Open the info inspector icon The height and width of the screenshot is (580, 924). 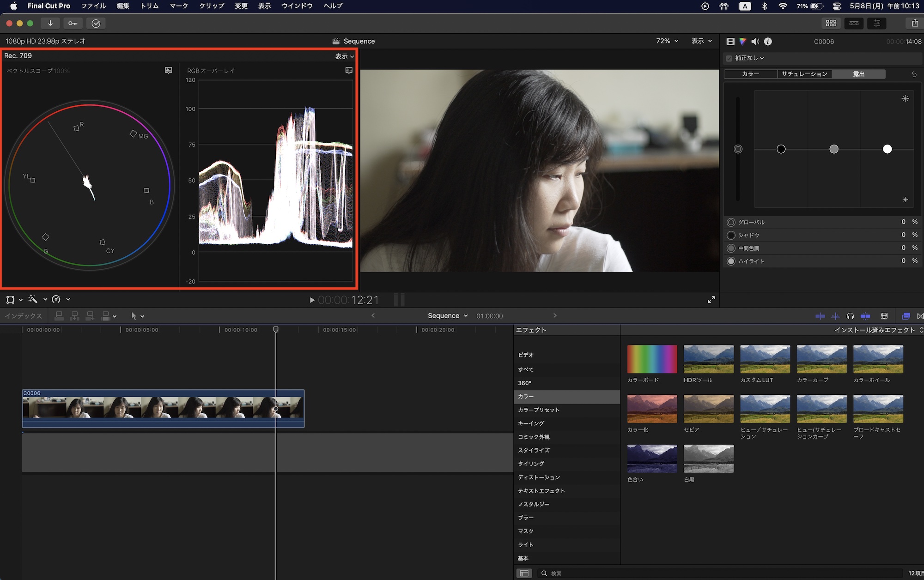pos(768,42)
